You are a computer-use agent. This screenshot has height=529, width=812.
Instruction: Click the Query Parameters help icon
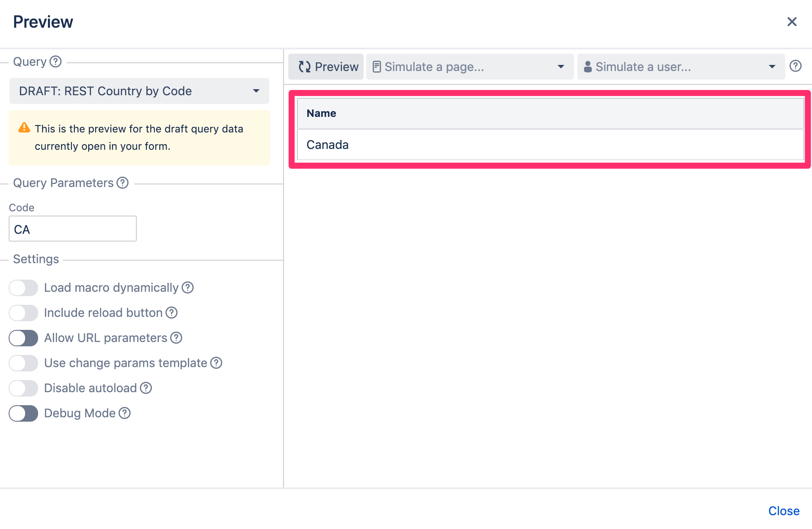pyautogui.click(x=123, y=183)
